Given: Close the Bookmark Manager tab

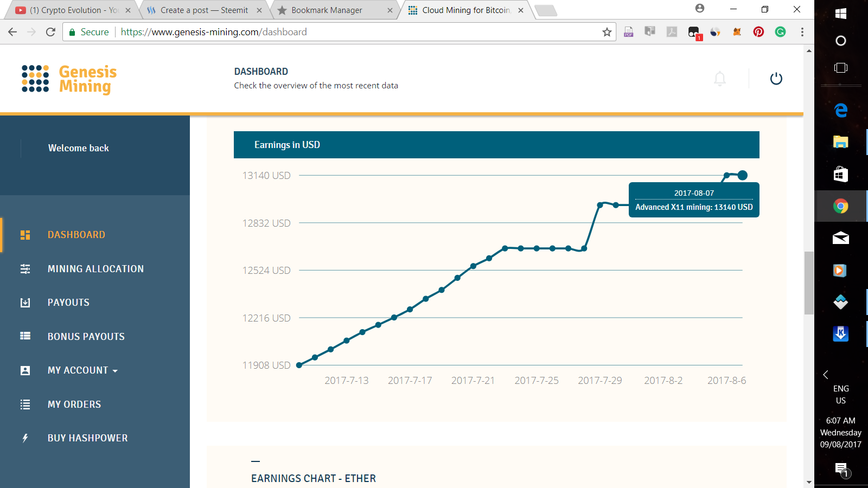Looking at the screenshot, I should tap(390, 10).
